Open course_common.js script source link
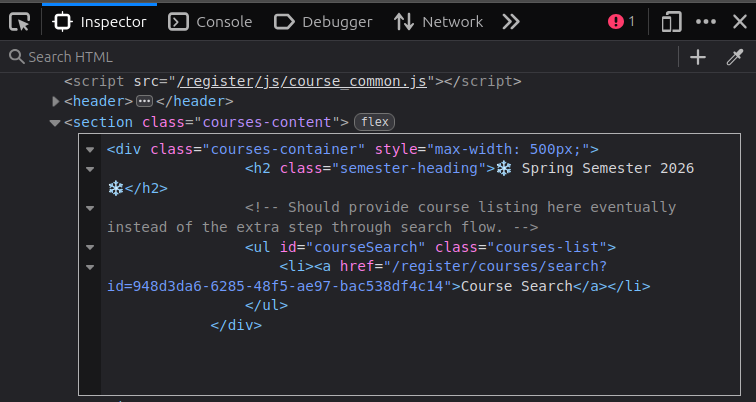This screenshot has height=402, width=756. (302, 81)
